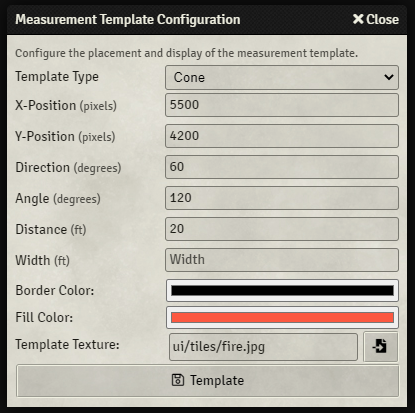Expand the chevron arrow of Template Type
The width and height of the screenshot is (415, 413).
point(389,77)
